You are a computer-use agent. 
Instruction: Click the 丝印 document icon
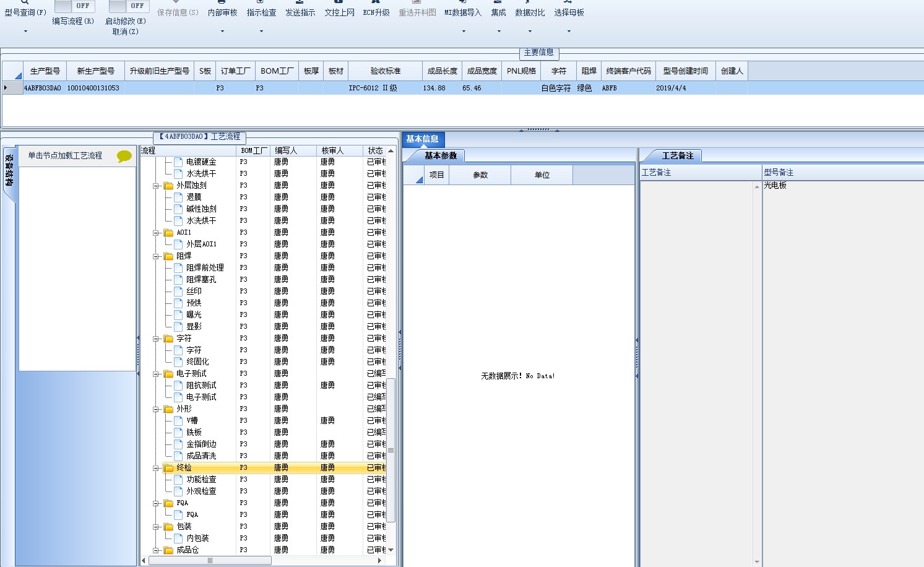178,292
